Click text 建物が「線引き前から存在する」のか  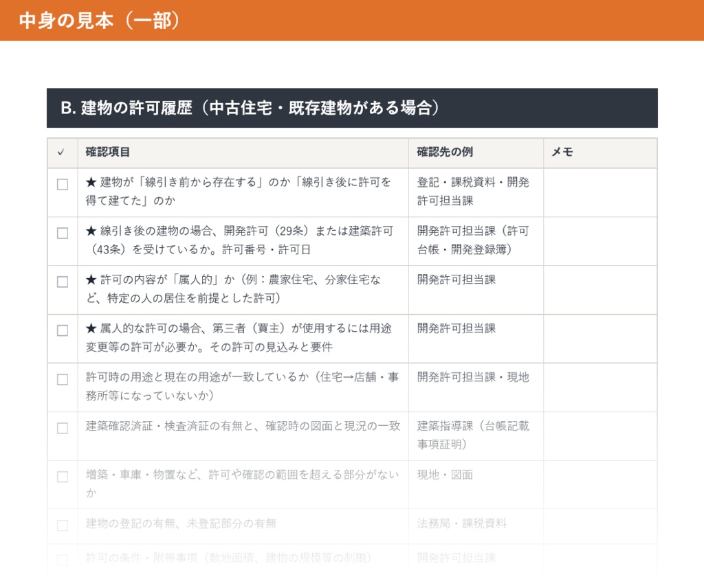(x=182, y=182)
